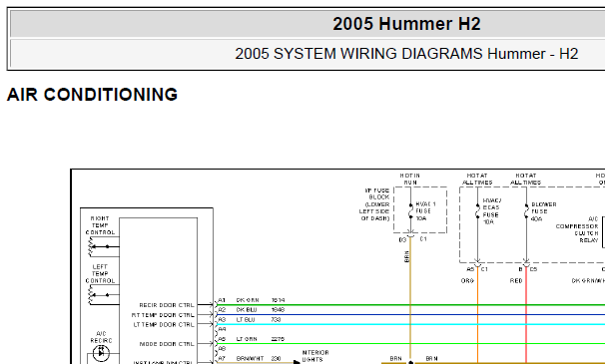The height and width of the screenshot is (364, 605).
Task: Click the "IP FUSE BLOCK" location label
Action: [374, 204]
